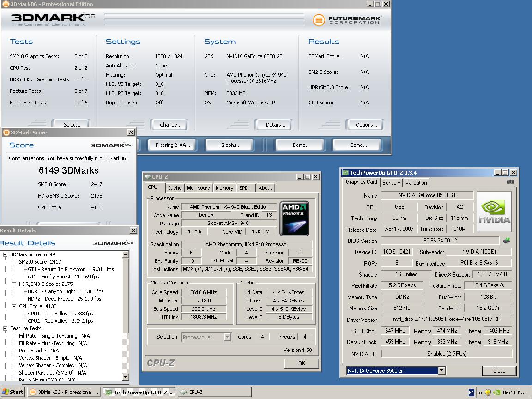
Task: Open the Validation tab in GPU-Z
Action: [x=416, y=182]
